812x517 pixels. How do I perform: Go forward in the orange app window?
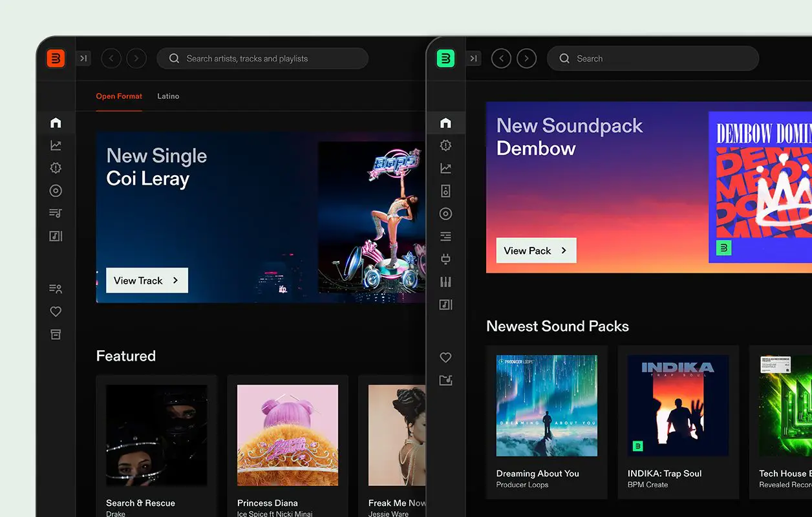[x=136, y=59]
